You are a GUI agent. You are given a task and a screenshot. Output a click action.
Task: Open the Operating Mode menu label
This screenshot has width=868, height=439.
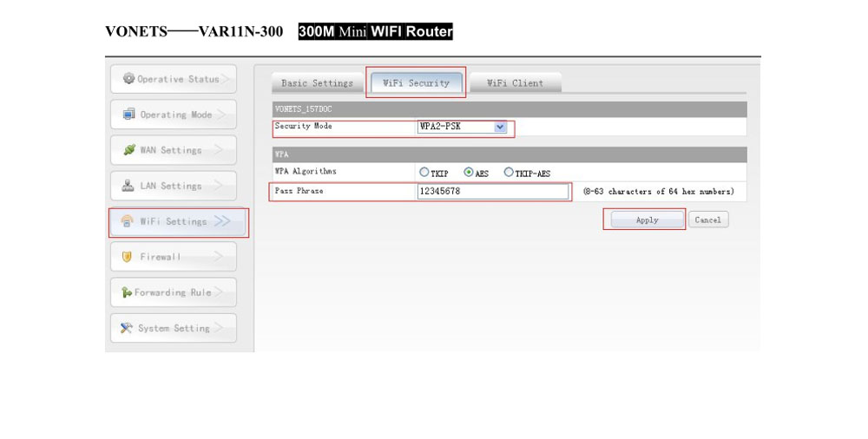176,115
